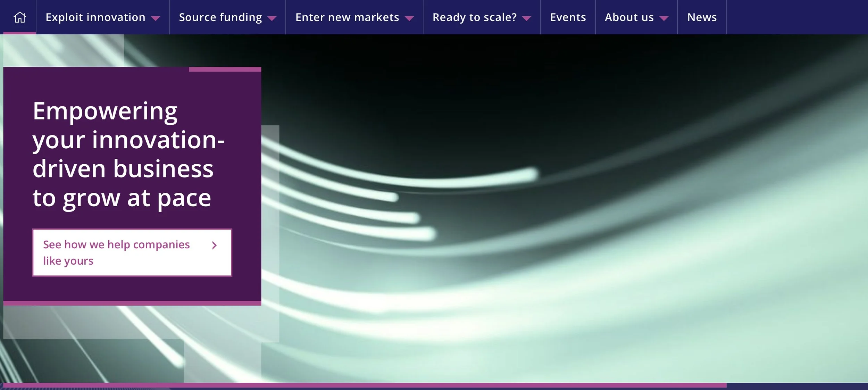Viewport: 868px width, 390px height.
Task: Click See how we help companies button
Action: click(116, 245)
